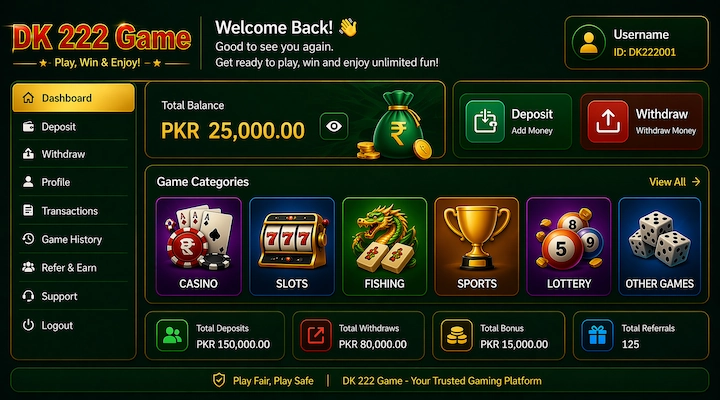Open Dashboard in the sidebar
Viewport: 720px width, 400px height.
(73, 98)
